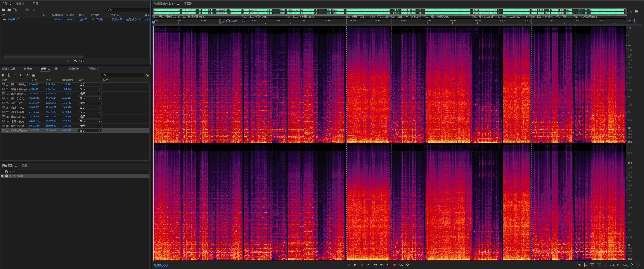Click the Open File folder icon
This screenshot has height=269, width=644.
(x=3, y=10)
